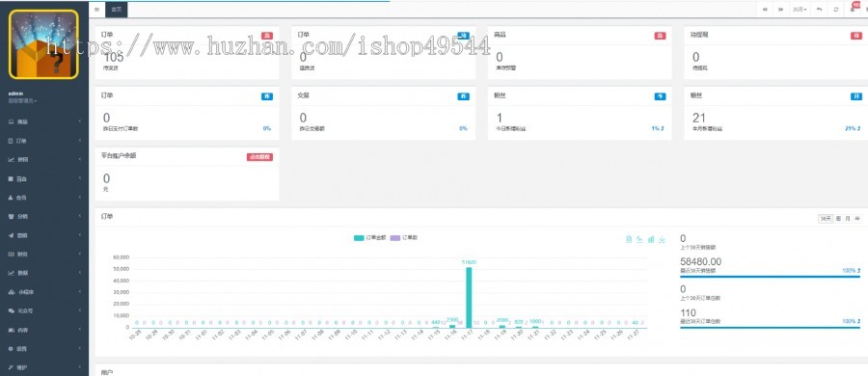This screenshot has width=868, height=376.
Task: Click the progress bar under 110 orders
Action: [770, 327]
